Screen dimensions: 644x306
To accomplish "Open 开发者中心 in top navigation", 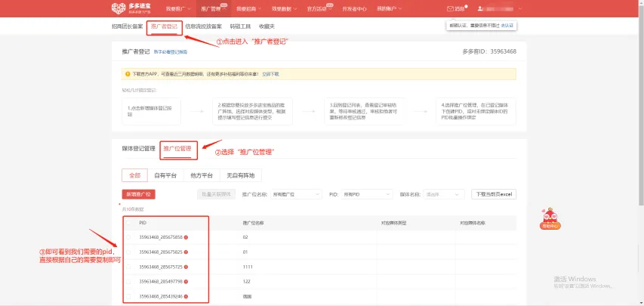I will coord(354,8).
